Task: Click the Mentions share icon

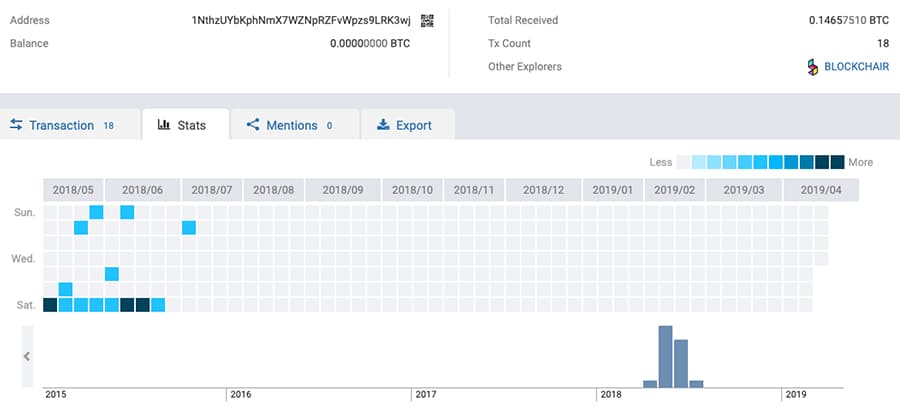Action: [252, 125]
